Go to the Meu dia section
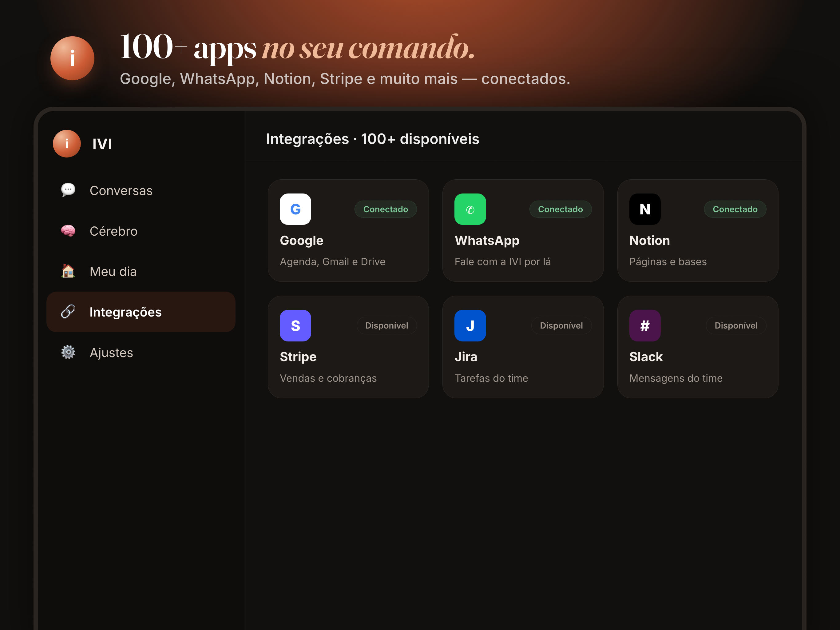The height and width of the screenshot is (630, 840). click(x=141, y=271)
